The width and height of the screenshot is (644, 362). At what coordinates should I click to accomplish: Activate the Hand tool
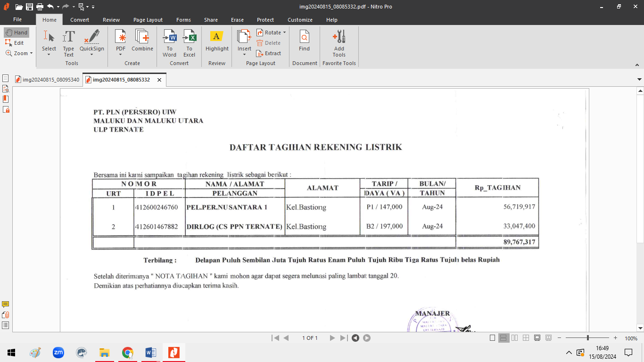click(x=17, y=33)
